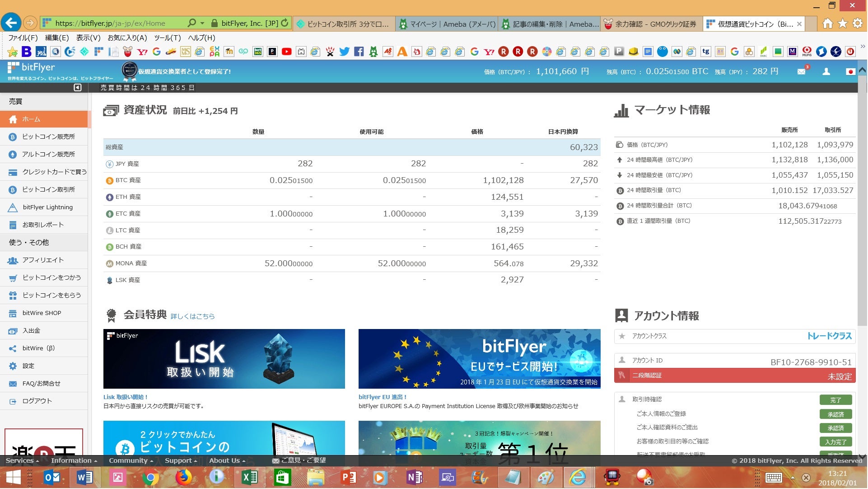Click YouTube favicon in favorites bar
The height and width of the screenshot is (489, 868).
point(286,52)
